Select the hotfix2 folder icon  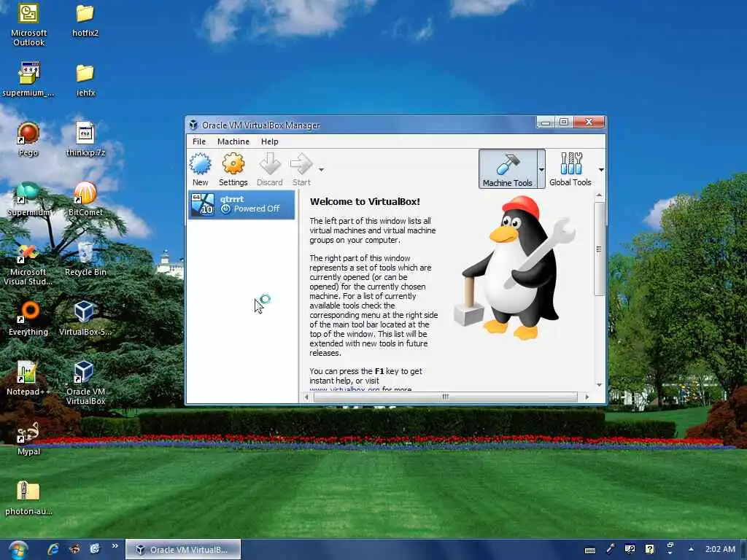click(x=85, y=21)
